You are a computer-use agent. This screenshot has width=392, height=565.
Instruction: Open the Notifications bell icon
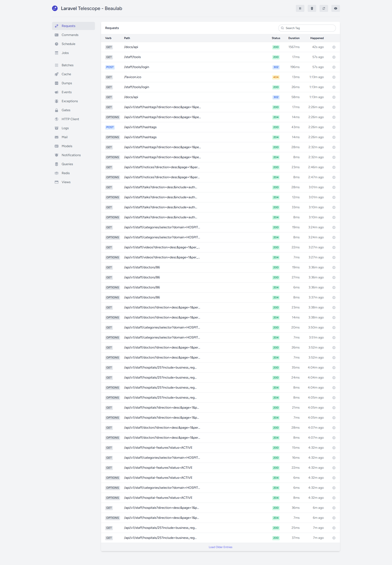point(57,155)
